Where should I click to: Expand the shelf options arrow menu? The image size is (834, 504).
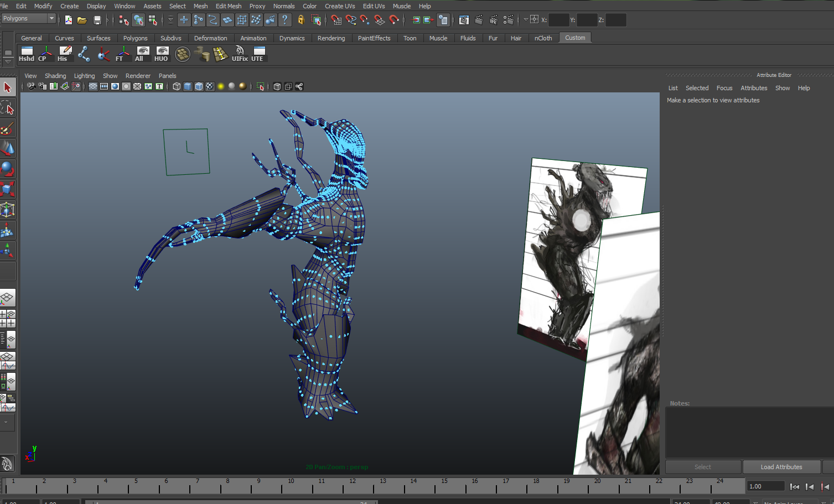click(x=8, y=61)
